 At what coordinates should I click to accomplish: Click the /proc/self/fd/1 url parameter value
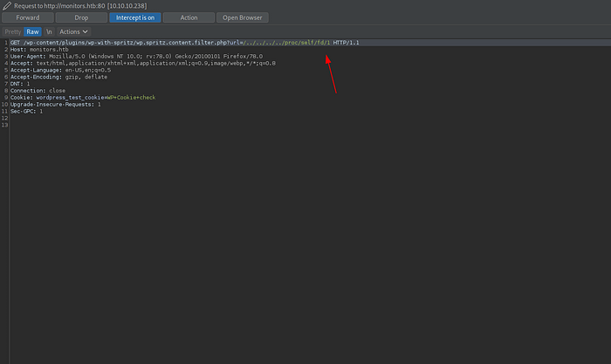tap(287, 43)
